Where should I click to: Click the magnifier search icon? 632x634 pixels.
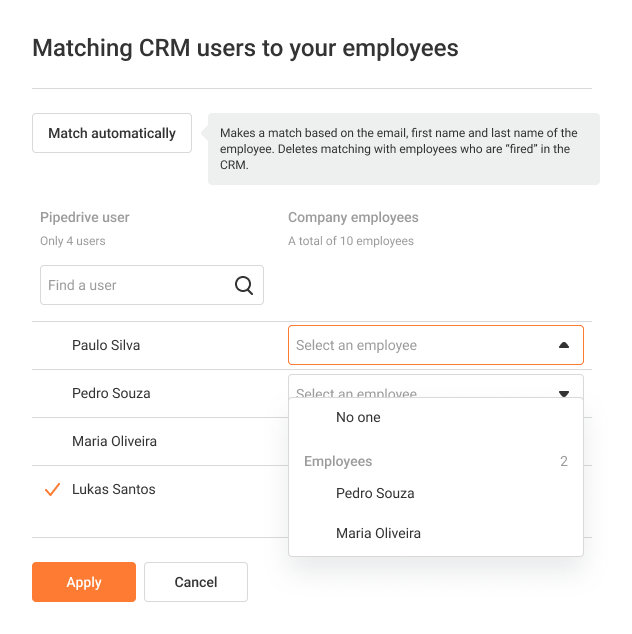[244, 285]
